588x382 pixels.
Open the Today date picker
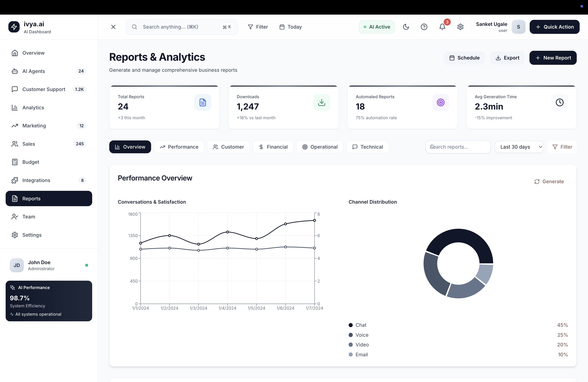pos(290,27)
